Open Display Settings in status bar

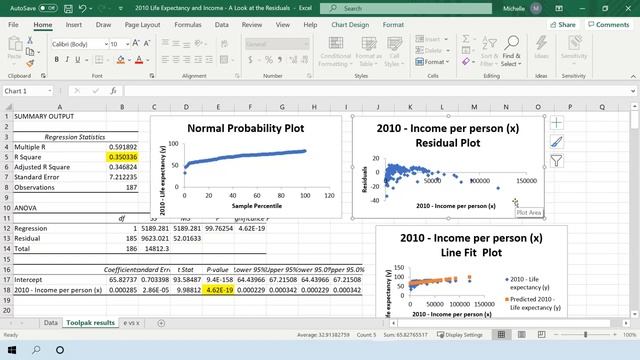tap(460, 335)
